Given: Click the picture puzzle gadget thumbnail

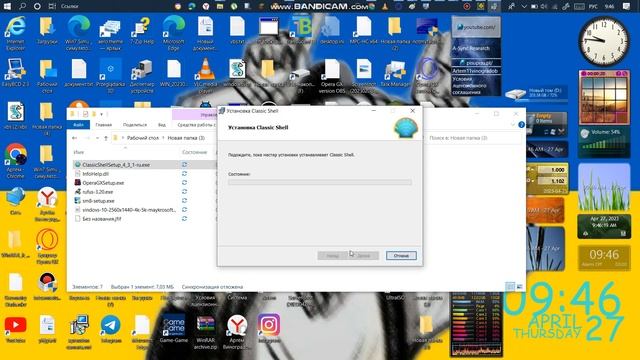Looking at the screenshot, I should pyautogui.click(x=604, y=97).
